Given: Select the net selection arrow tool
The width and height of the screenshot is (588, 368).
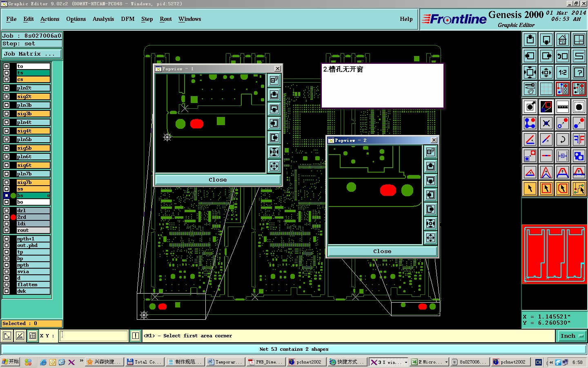Looking at the screenshot, I should click(579, 188).
